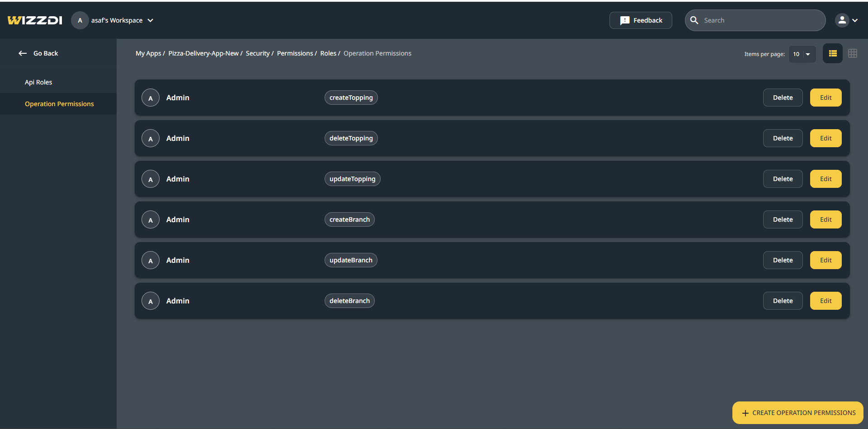Click the Wizzdi logo
Image resolution: width=868 pixels, height=429 pixels.
click(x=35, y=20)
